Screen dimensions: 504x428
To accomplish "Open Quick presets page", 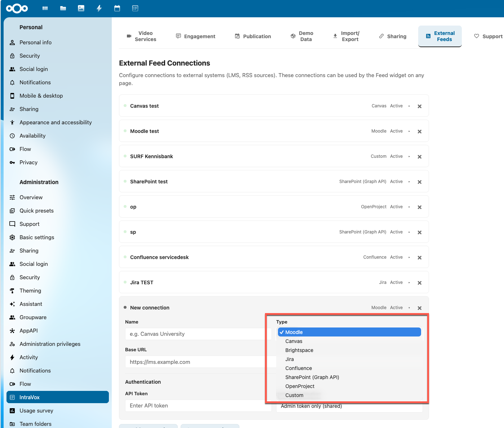I will click(58, 211).
